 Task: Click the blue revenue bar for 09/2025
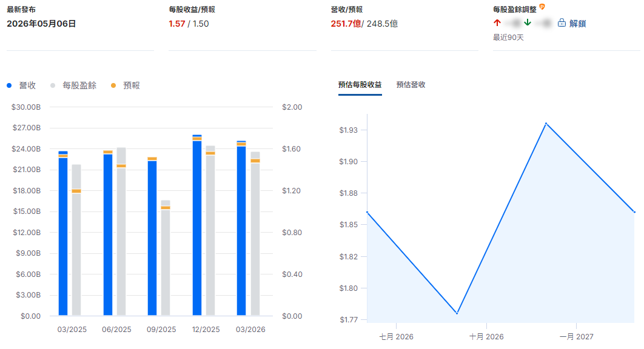point(152,236)
